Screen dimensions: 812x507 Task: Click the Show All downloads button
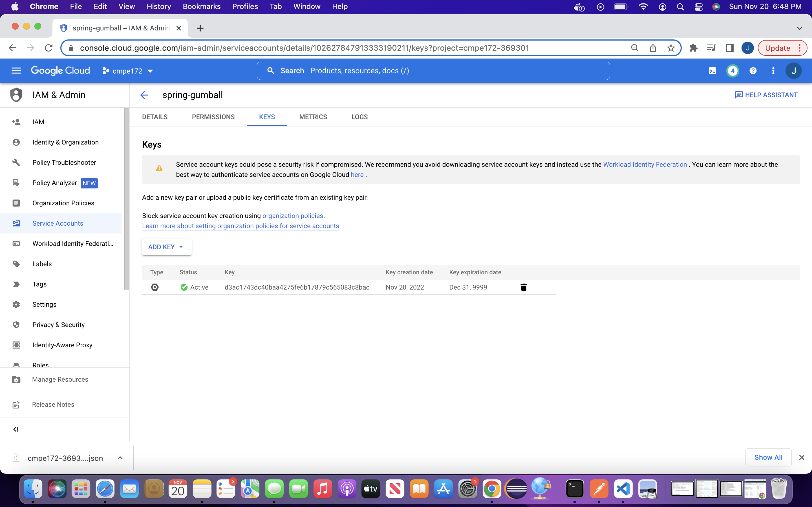pos(768,457)
